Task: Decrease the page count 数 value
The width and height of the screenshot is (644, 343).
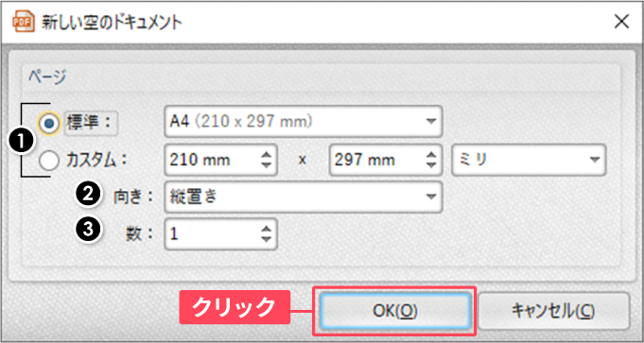Action: coord(266,240)
